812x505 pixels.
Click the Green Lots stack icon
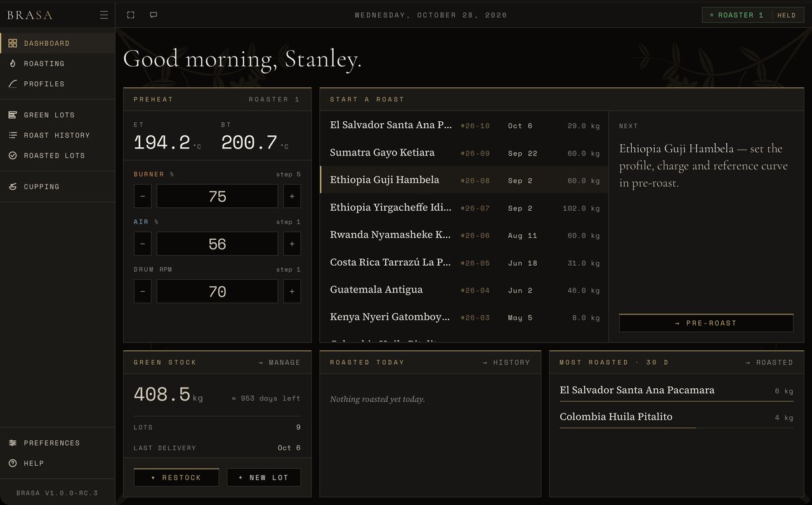[x=13, y=115]
